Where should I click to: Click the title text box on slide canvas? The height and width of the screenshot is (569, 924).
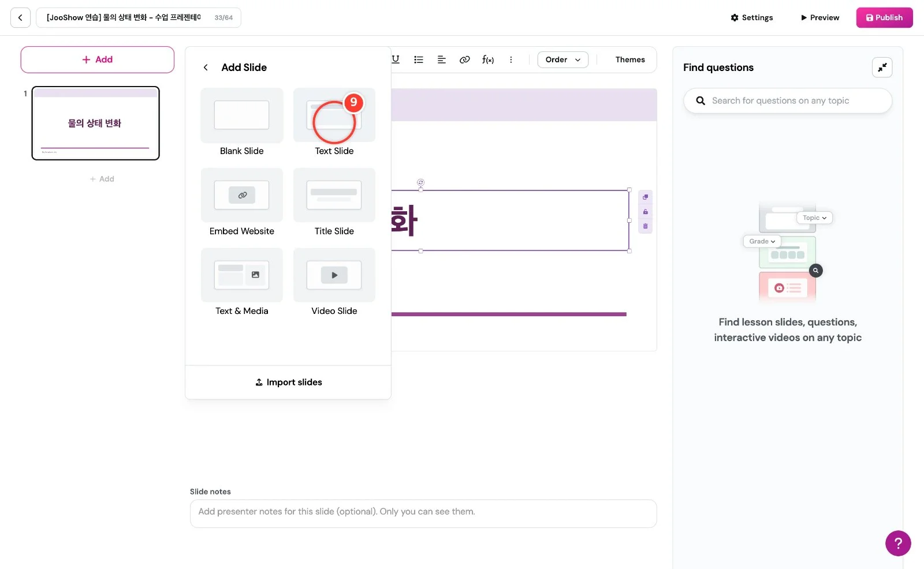click(x=510, y=220)
